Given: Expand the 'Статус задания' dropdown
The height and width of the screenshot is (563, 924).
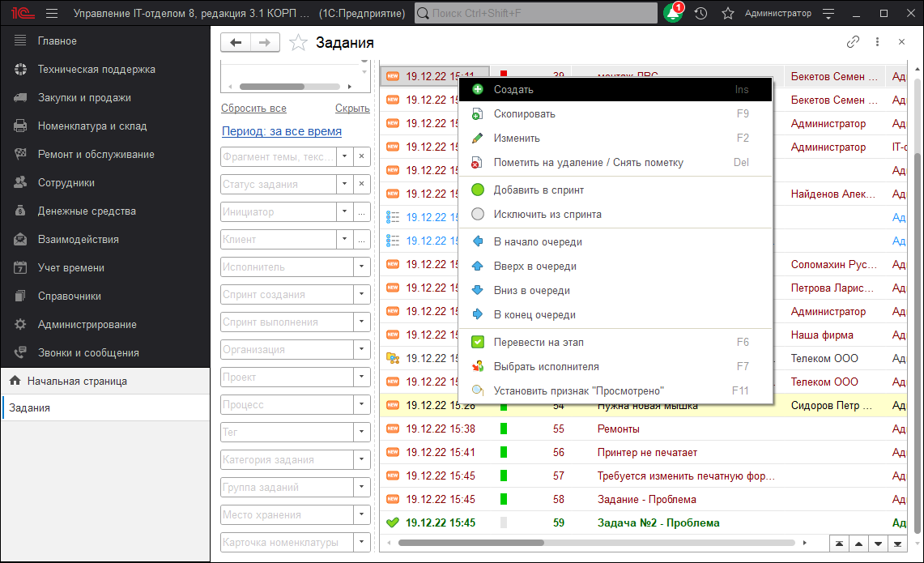Looking at the screenshot, I should (x=344, y=185).
